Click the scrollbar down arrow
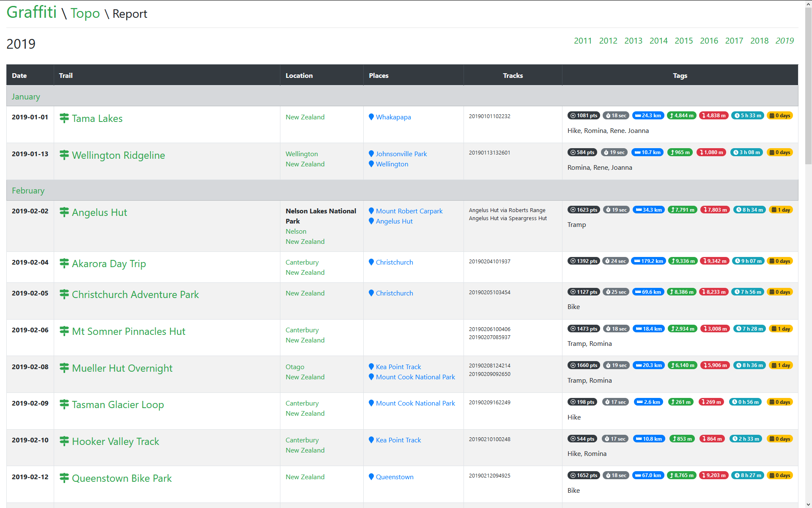 (x=808, y=504)
